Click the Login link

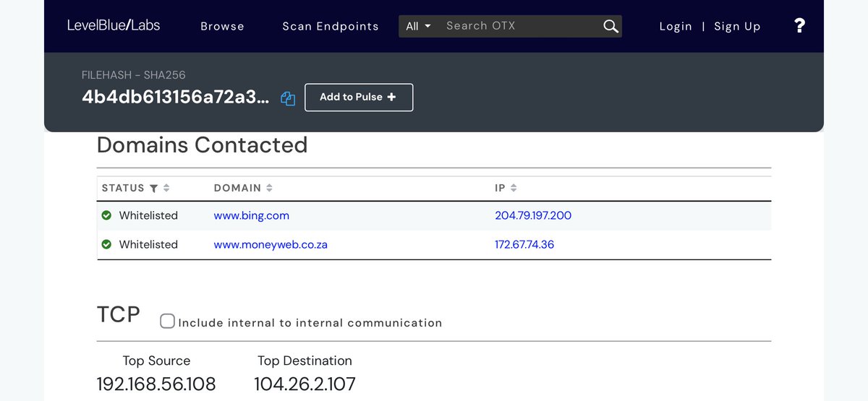[676, 26]
